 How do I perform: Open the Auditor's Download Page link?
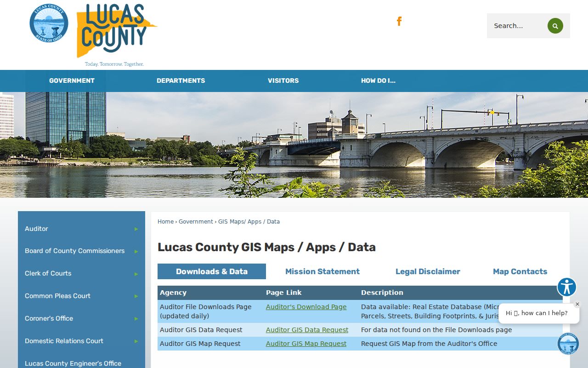point(306,307)
